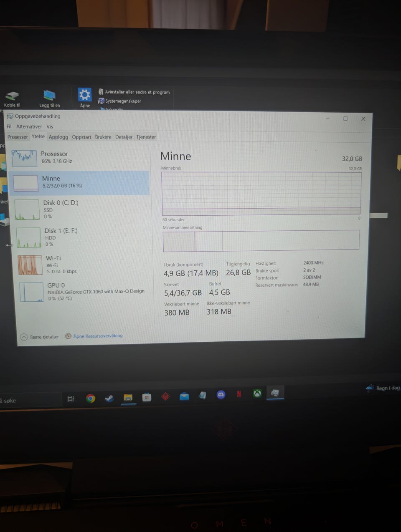Click the Minne heading in the right panel
The height and width of the screenshot is (532, 401).
(x=175, y=156)
